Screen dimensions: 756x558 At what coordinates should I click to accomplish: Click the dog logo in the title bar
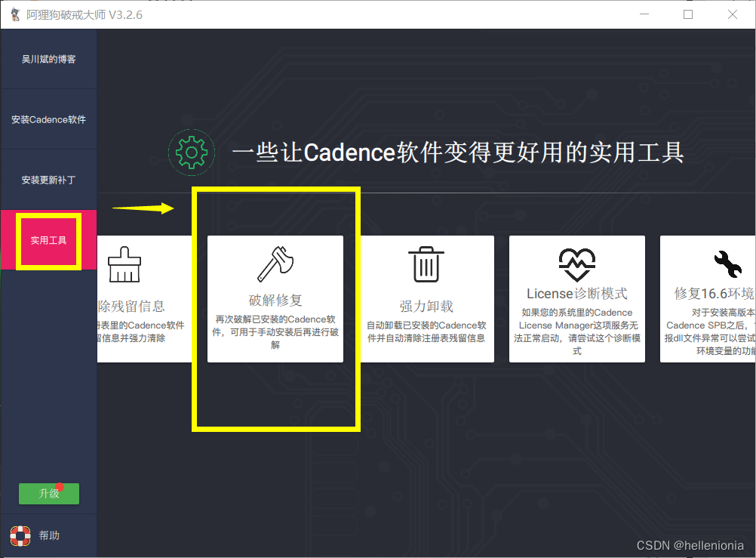click(14, 14)
